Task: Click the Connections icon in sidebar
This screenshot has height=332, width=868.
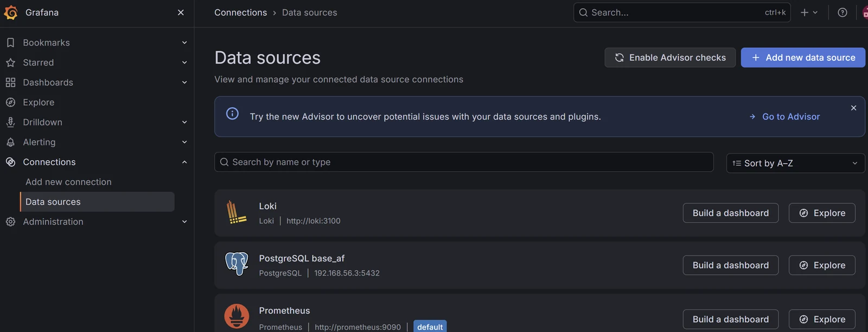Action: click(10, 162)
